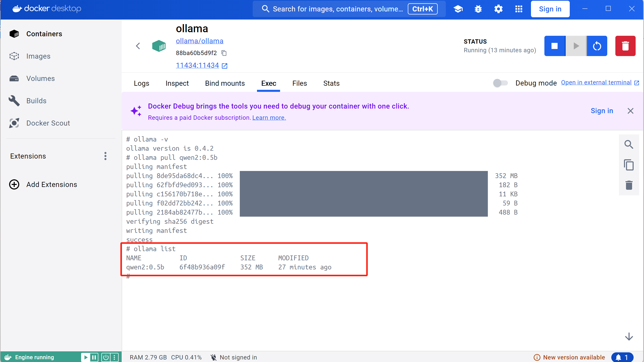Screen dimensions: 644x362
Task: Click New version available notice
Action: click(x=569, y=357)
